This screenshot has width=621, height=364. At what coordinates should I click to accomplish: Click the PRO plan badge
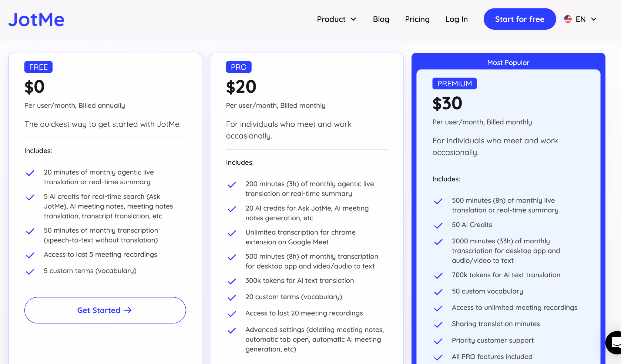[239, 67]
